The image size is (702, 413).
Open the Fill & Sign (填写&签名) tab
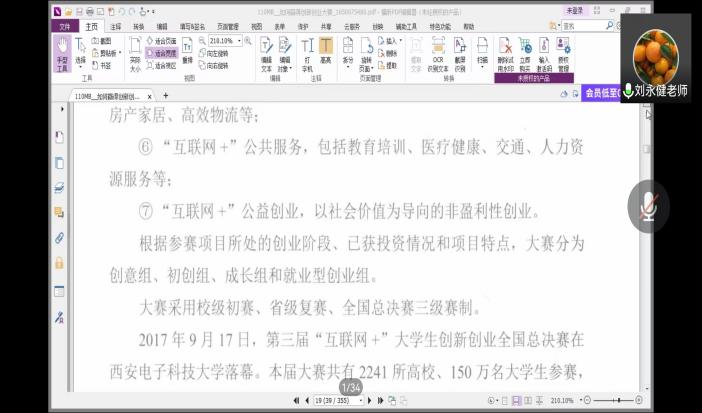[x=193, y=26]
